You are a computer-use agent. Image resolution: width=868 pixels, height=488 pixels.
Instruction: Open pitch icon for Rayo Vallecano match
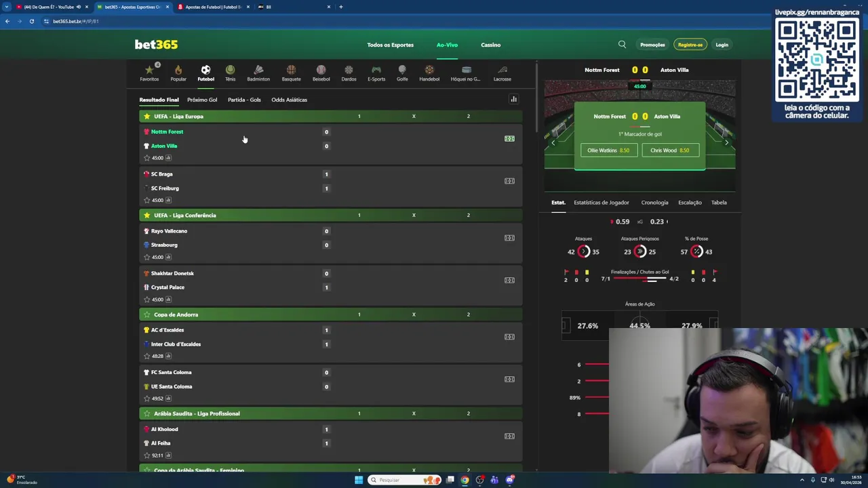click(x=509, y=238)
